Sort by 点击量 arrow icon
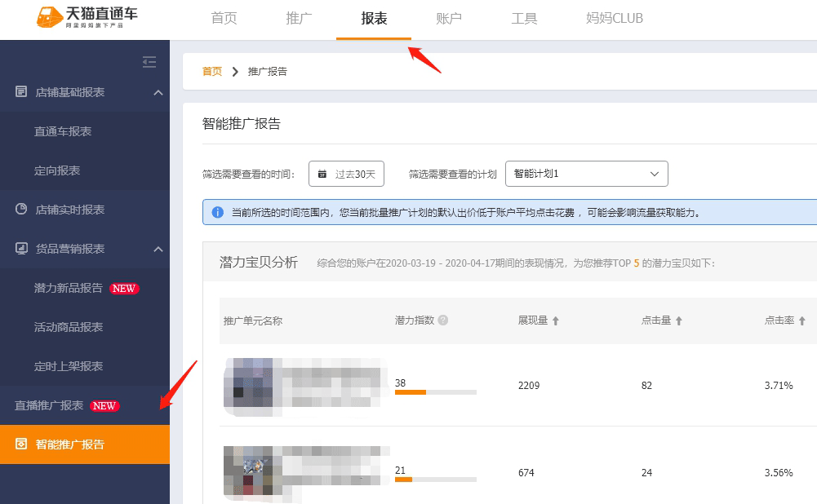The width and height of the screenshot is (817, 504). 679,321
